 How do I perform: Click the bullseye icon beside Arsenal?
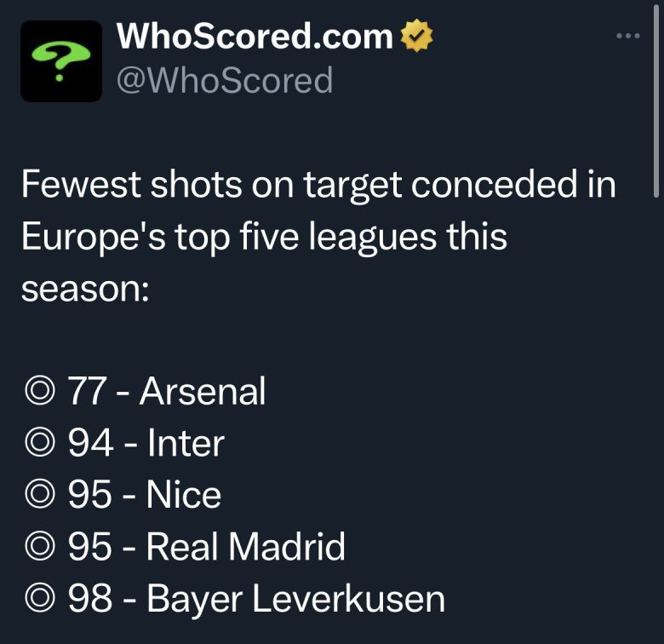pos(38,392)
